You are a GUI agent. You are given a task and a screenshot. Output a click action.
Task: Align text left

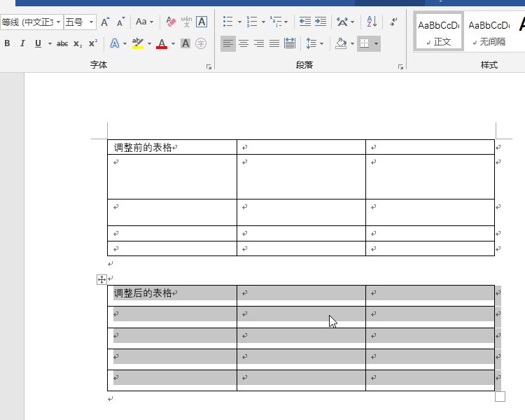click(x=228, y=43)
